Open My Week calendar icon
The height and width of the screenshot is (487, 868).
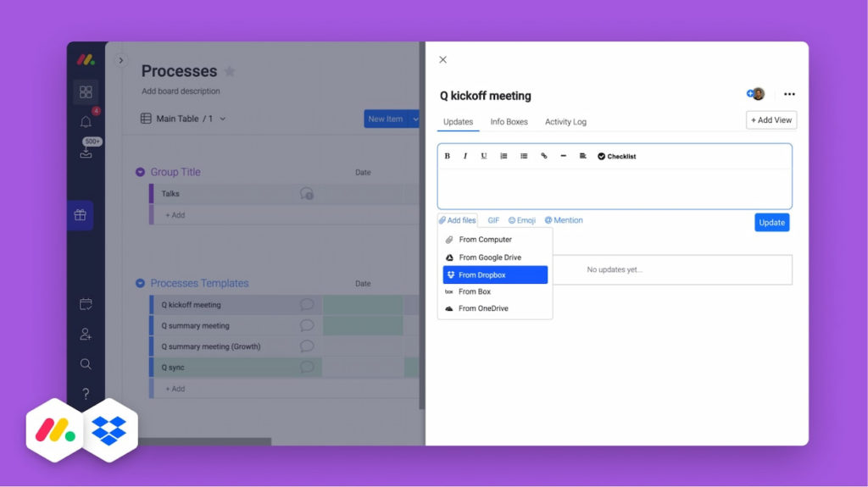click(x=86, y=304)
